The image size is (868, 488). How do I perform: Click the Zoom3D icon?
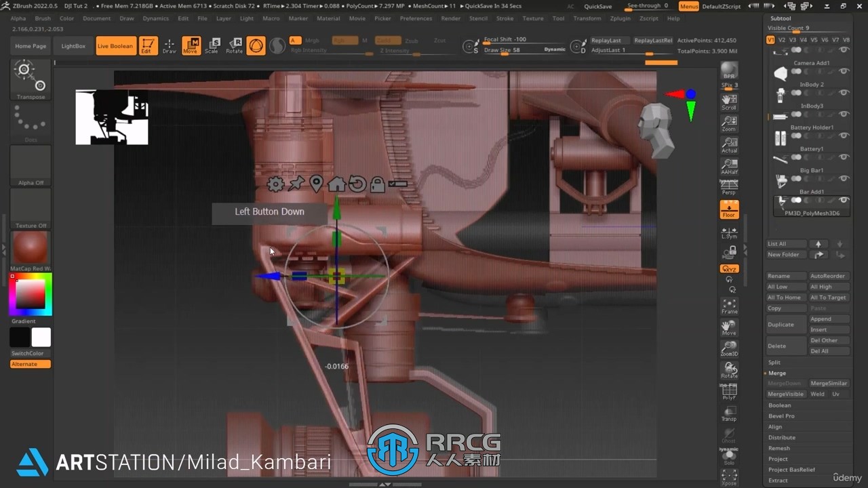[729, 350]
